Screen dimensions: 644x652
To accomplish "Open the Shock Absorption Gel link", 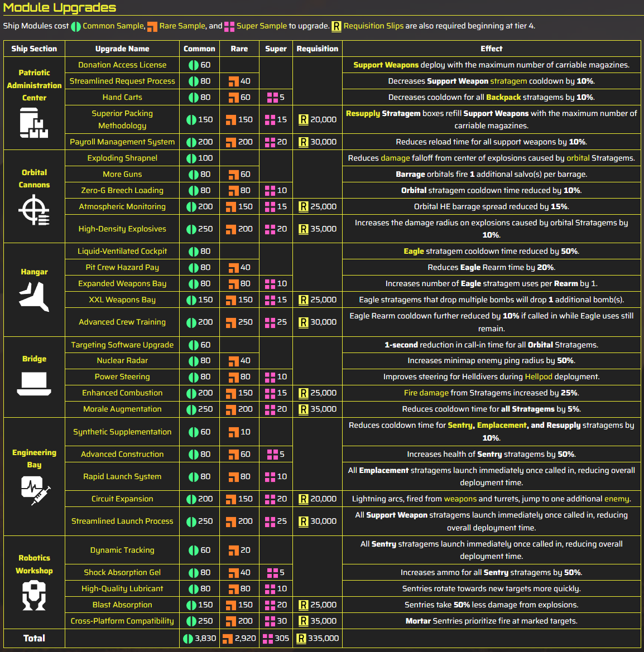I will 122,573.
